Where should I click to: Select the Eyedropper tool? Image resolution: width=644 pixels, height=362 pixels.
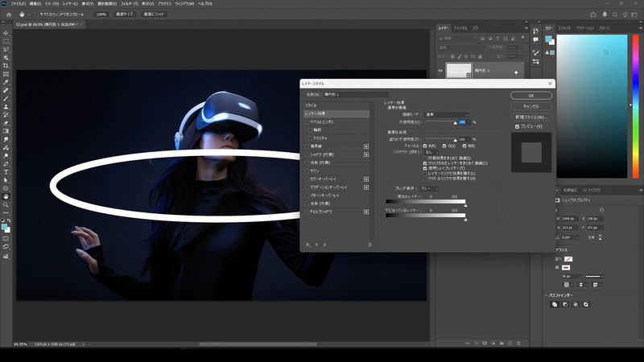pyautogui.click(x=6, y=82)
